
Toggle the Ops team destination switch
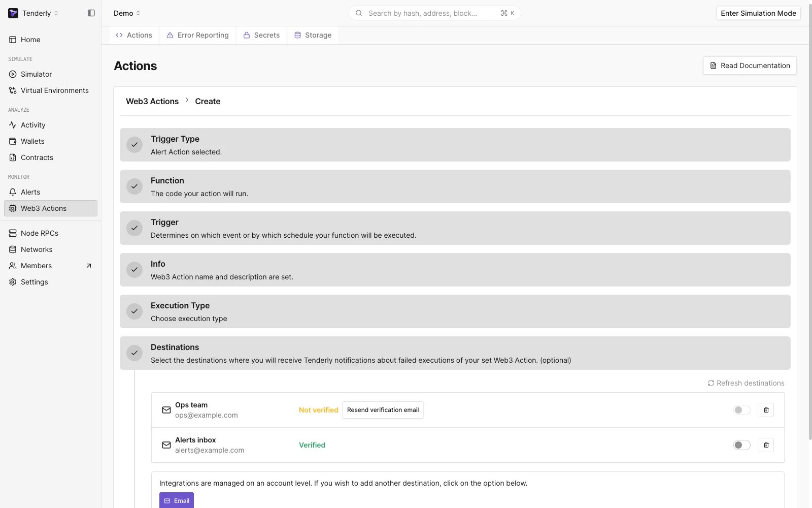pyautogui.click(x=741, y=410)
